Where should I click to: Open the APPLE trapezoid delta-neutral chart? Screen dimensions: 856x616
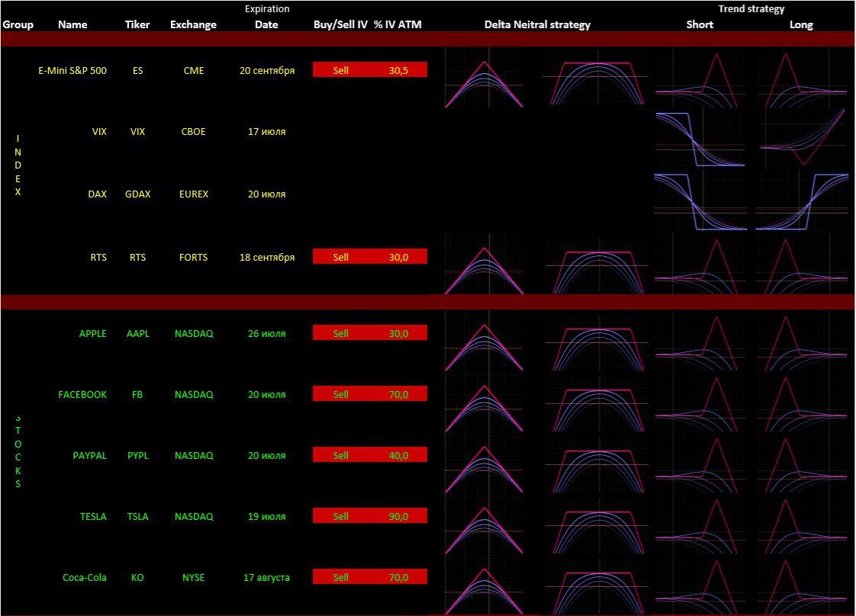click(596, 342)
